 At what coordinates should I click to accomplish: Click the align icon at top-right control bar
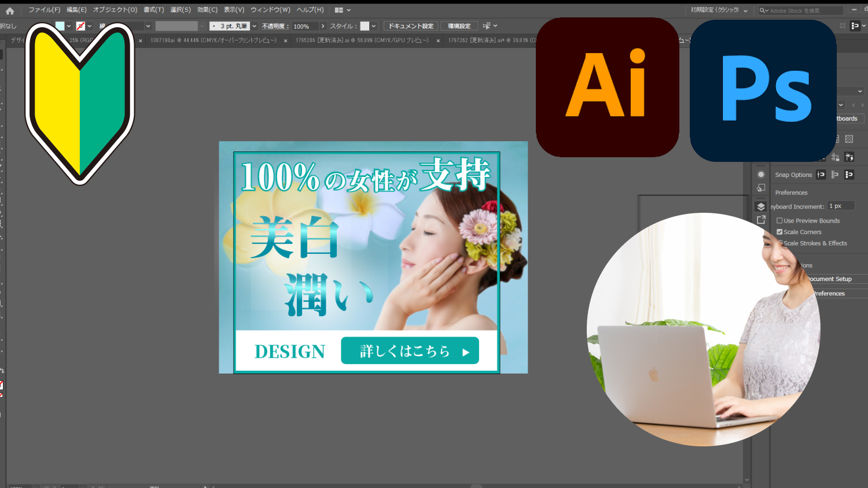pyautogui.click(x=855, y=26)
